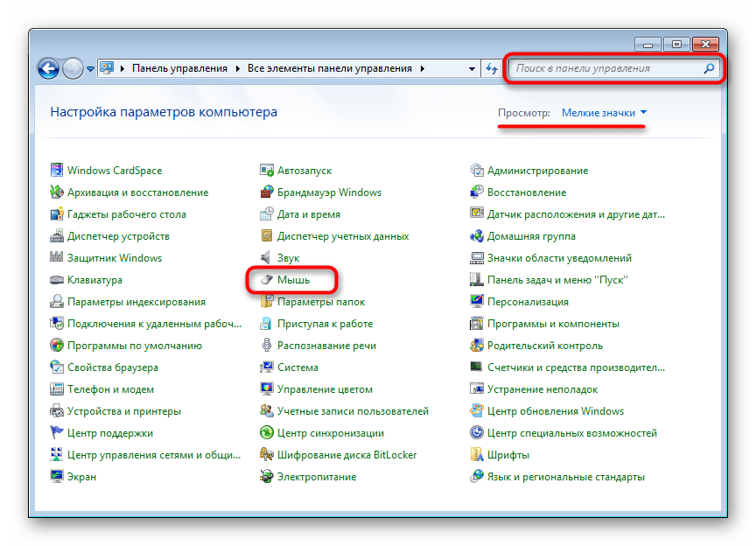Launch Центр обновления Windows
Image resolution: width=756 pixels, height=546 pixels.
[x=556, y=410]
